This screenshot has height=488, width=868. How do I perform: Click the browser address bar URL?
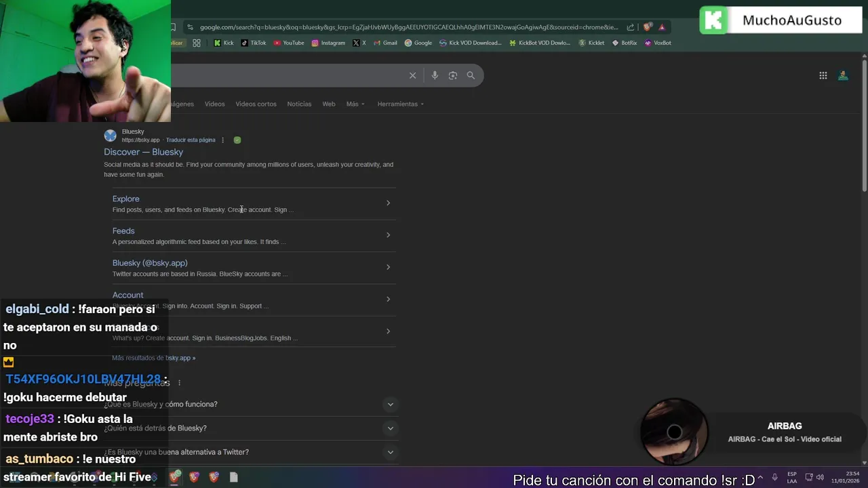click(x=409, y=27)
